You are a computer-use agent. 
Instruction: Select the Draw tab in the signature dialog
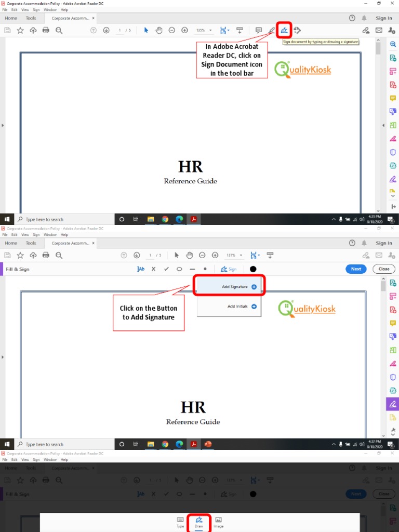point(199,523)
